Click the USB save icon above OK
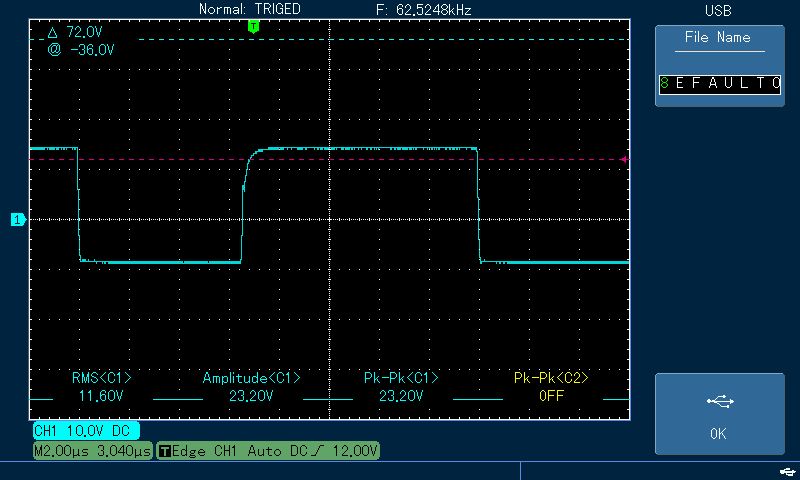This screenshot has height=480, width=800. click(720, 401)
